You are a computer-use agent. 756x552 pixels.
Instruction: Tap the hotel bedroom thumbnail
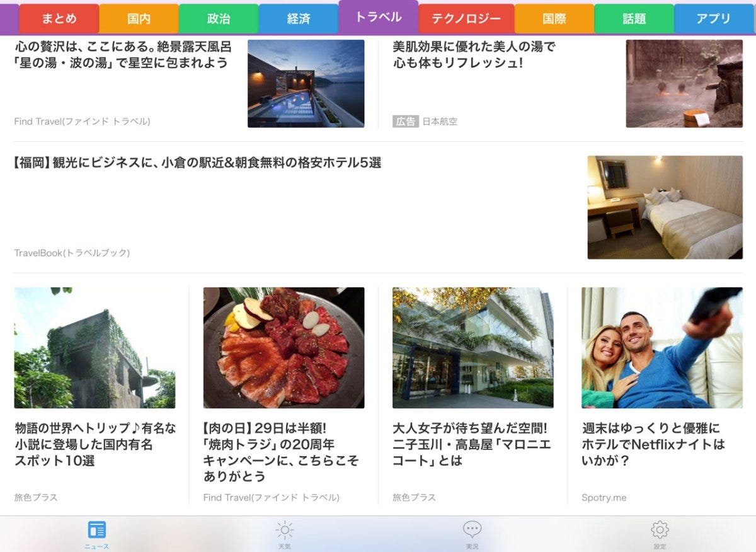(x=665, y=207)
